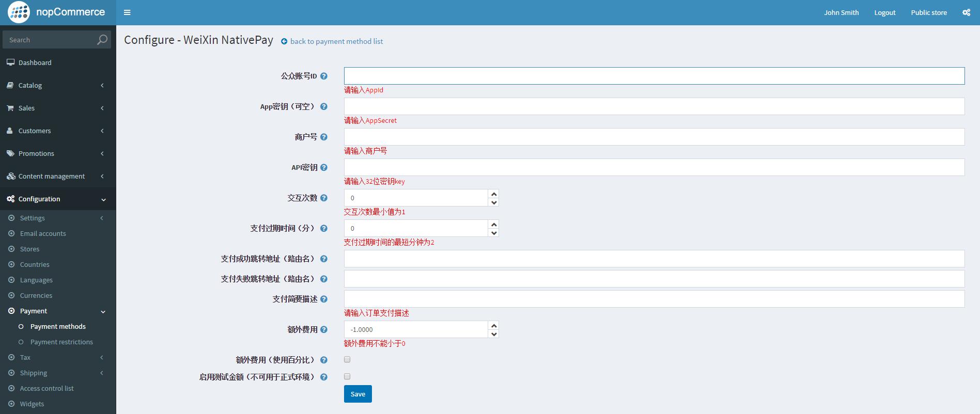Collapse the Payment submenu chevron
980x414 pixels.
coord(103,312)
